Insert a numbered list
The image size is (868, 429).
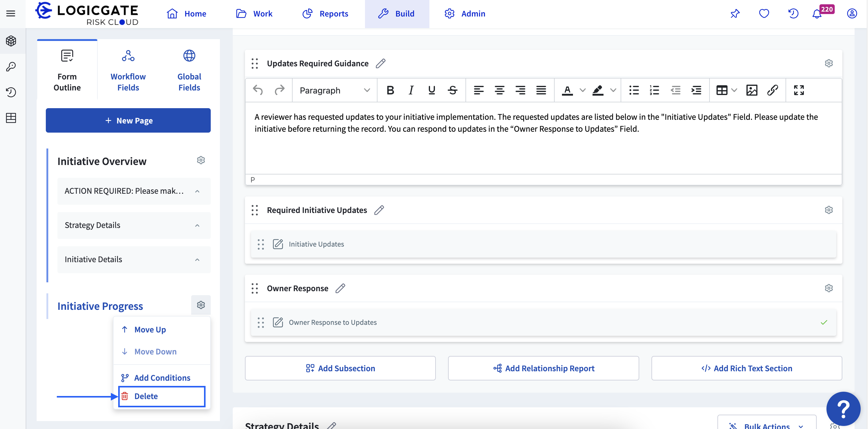[x=655, y=90]
